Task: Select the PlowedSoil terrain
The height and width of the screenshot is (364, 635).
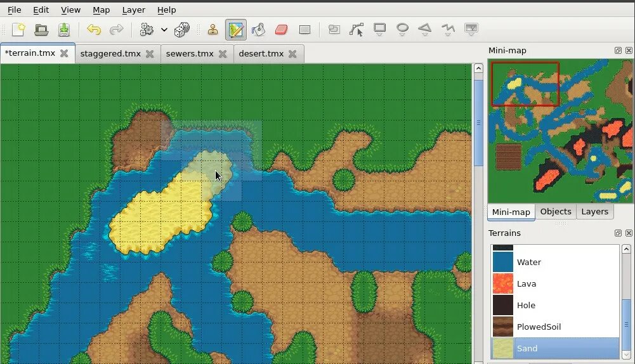Action: coord(555,327)
